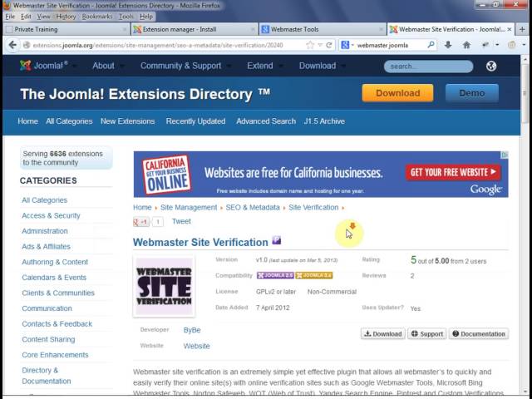Open the Tools menu
Screen dimensions: 532x399
(x=126, y=17)
